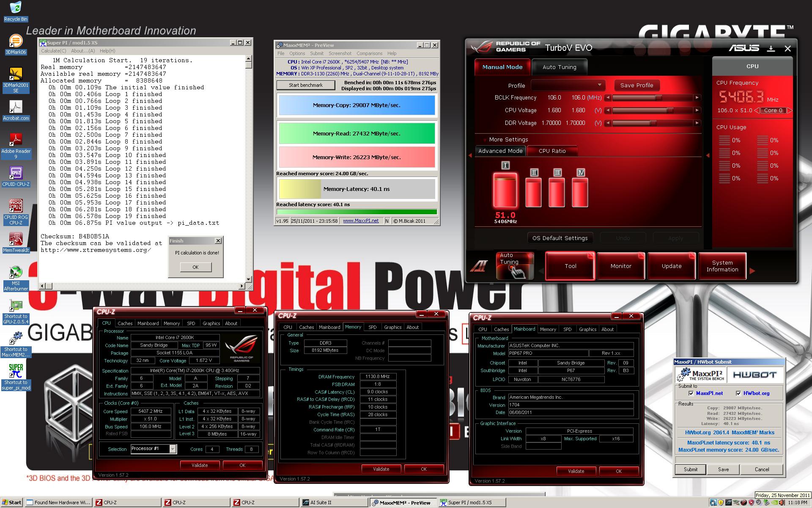This screenshot has height=508, width=812.
Task: Click Cancel in HWbot Submit dialog
Action: tap(762, 469)
